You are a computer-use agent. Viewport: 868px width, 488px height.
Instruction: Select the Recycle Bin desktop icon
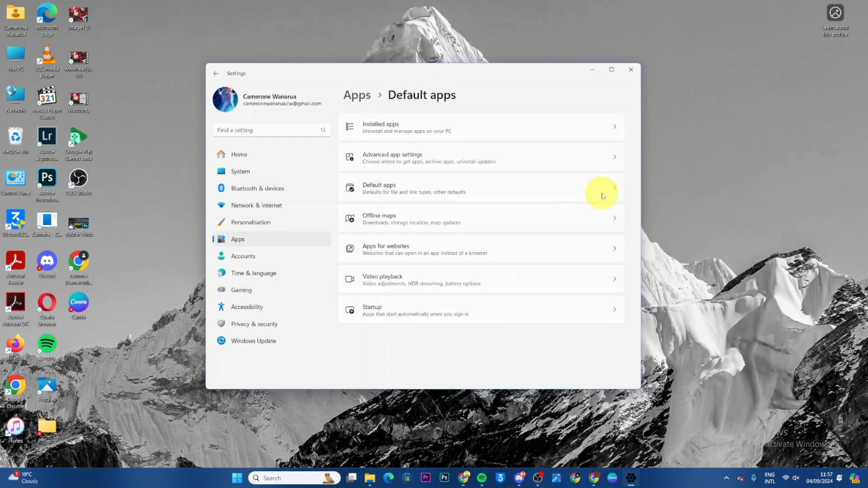pos(15,140)
